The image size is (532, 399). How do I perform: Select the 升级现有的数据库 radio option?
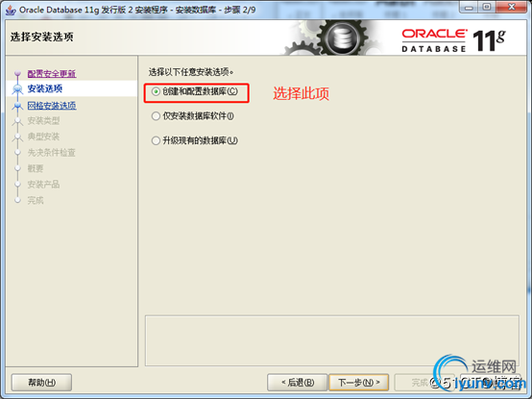point(195,140)
